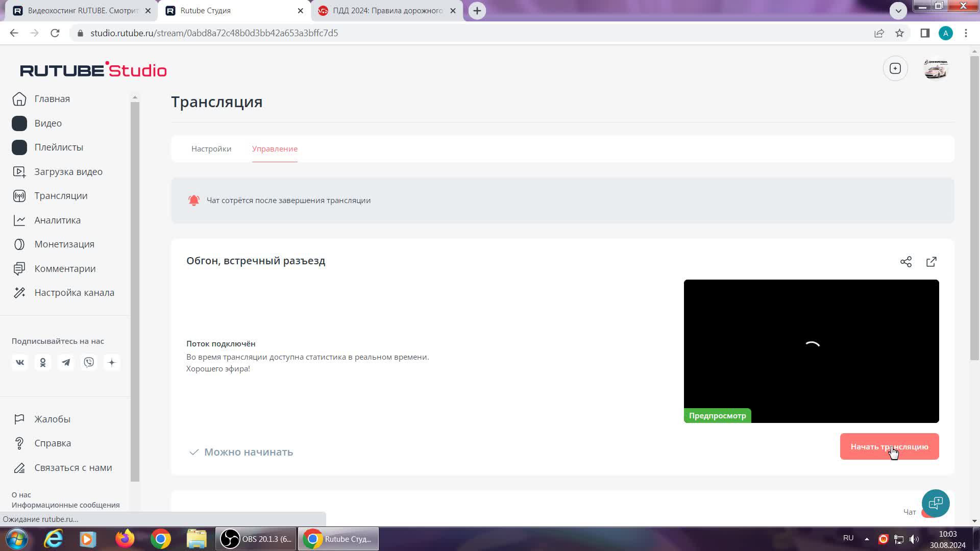
Task: Click the add content plus icon
Action: [895, 68]
